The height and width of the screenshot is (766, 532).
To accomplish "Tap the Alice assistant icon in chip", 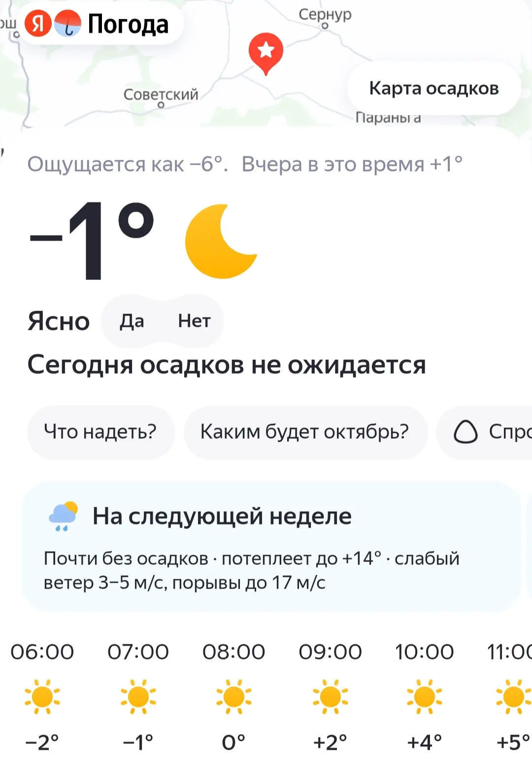I will (465, 432).
